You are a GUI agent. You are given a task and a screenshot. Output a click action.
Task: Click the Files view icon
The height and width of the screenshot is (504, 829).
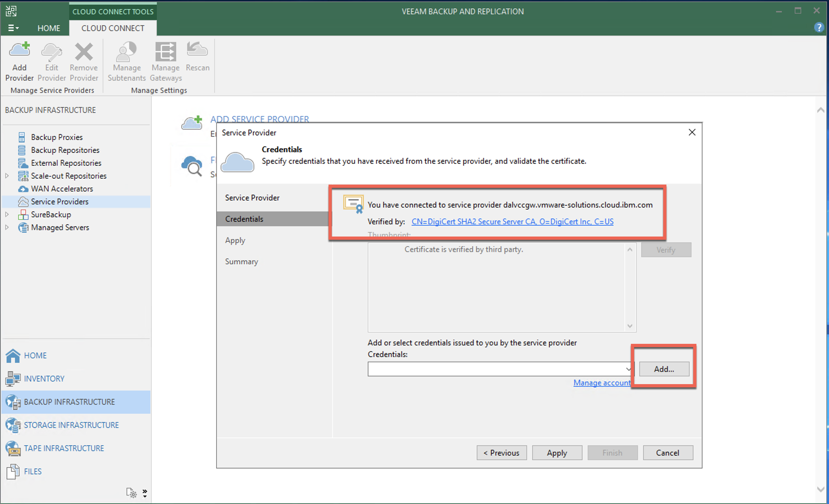13,471
